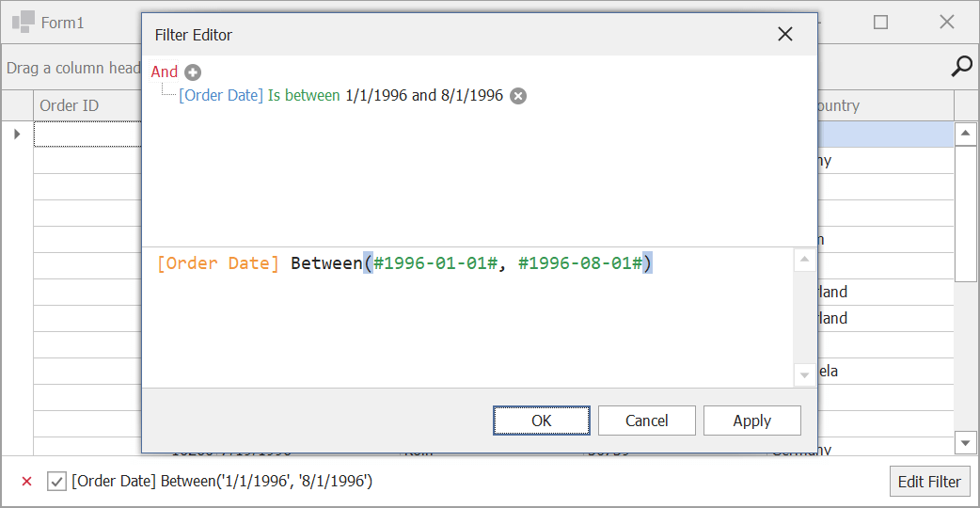The height and width of the screenshot is (508, 980).
Task: Maximize the Form1 window
Action: point(880,23)
